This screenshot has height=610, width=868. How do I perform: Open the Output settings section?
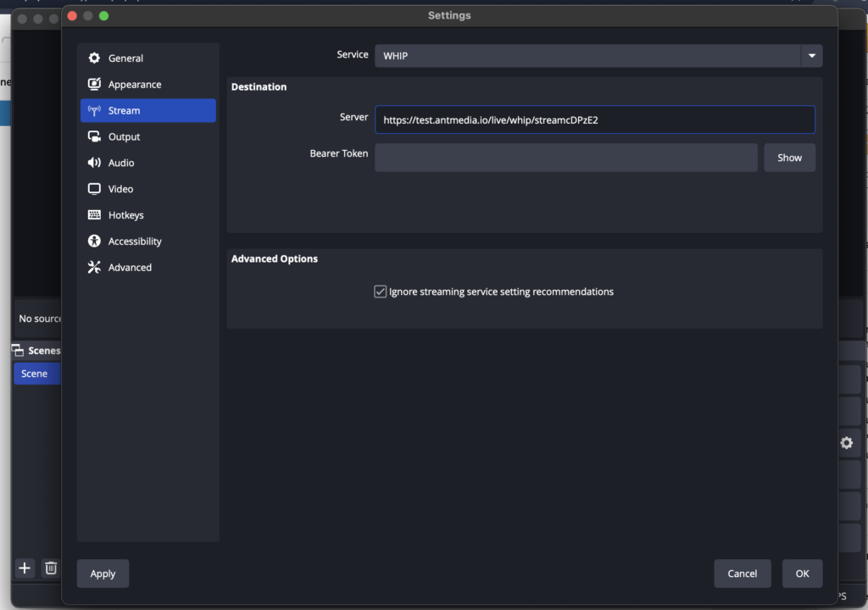[x=125, y=136]
